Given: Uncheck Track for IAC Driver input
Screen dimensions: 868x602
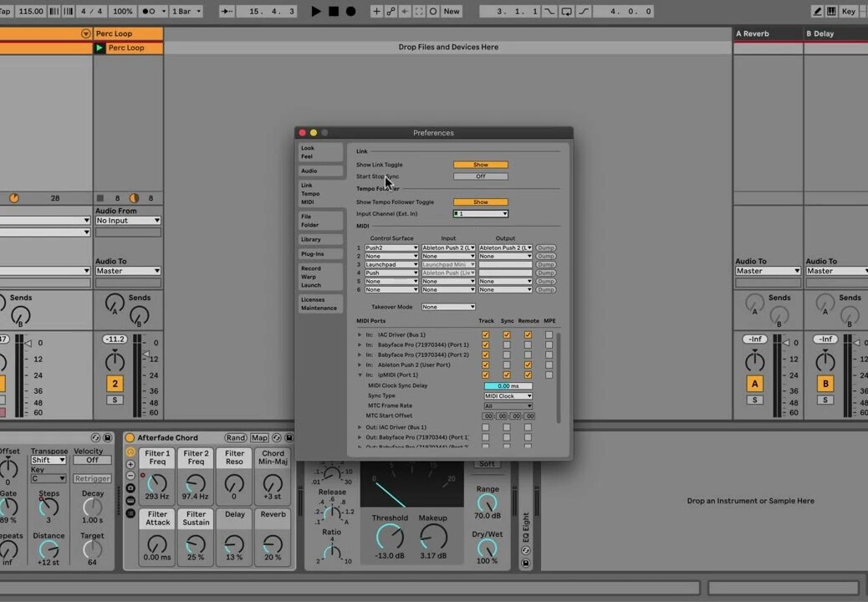Looking at the screenshot, I should (x=486, y=334).
